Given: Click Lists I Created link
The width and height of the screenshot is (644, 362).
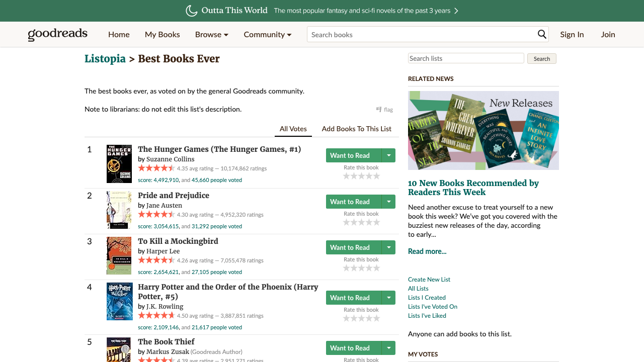Looking at the screenshot, I should [x=427, y=298].
